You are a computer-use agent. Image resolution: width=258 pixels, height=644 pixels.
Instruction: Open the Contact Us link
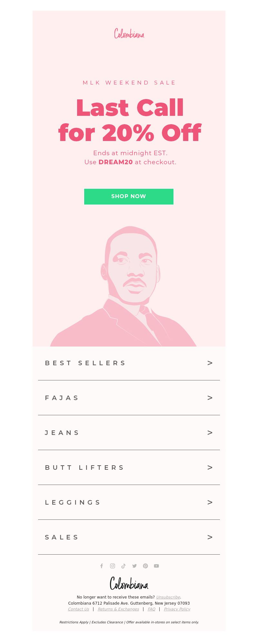coord(78,609)
